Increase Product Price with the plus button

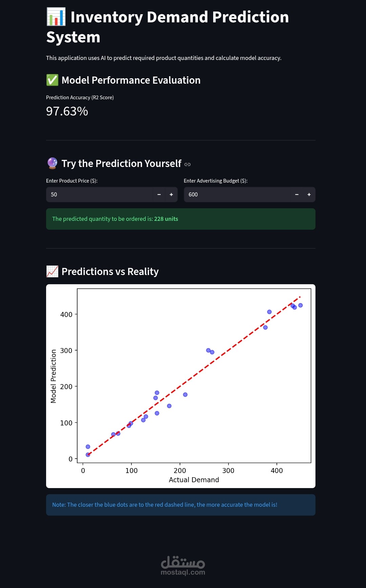(171, 194)
